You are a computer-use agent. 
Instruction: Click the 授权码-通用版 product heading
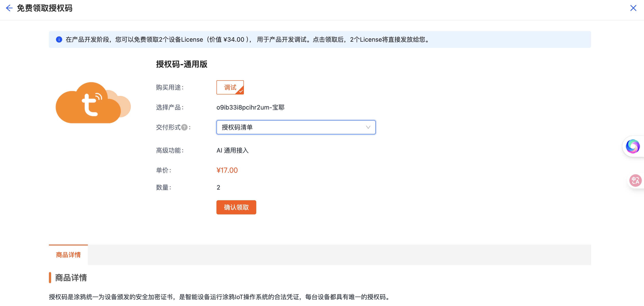182,64
